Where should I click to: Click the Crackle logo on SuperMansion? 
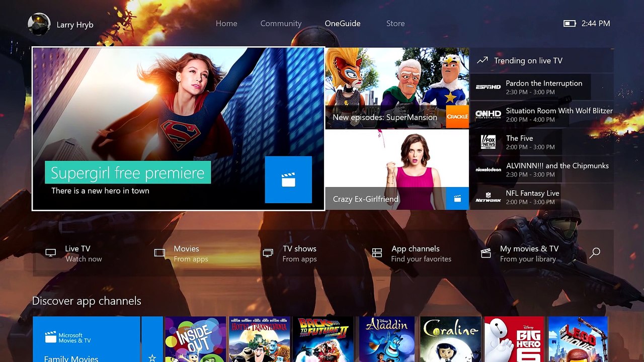click(457, 117)
